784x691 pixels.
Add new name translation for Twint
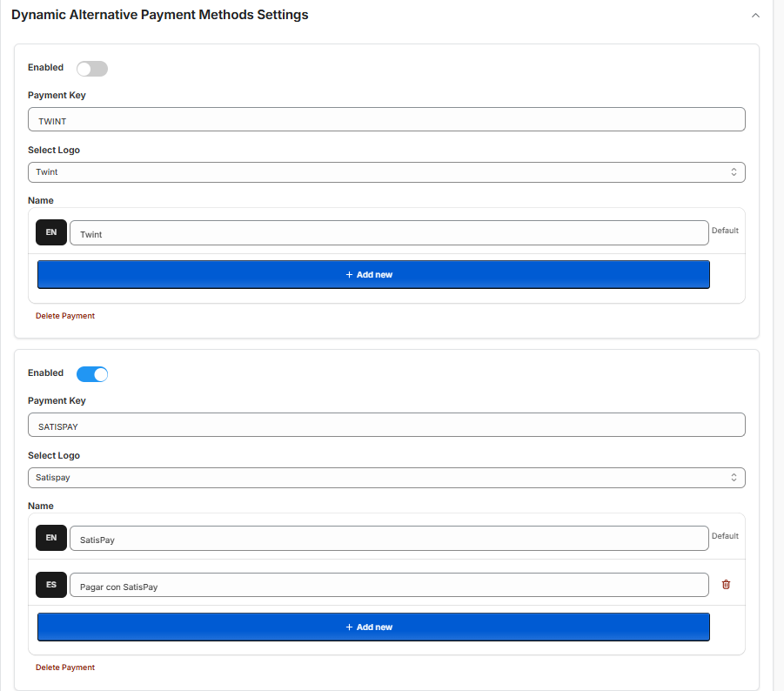tap(373, 274)
